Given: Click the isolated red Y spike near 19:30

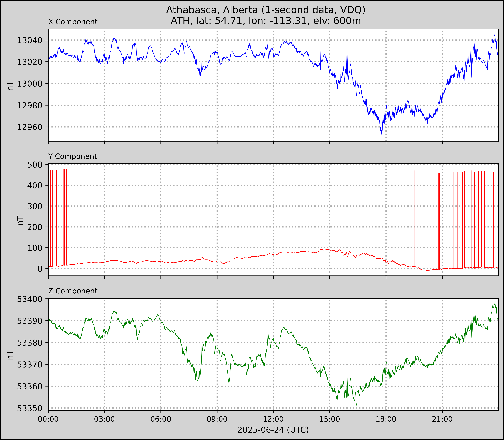Looking at the screenshot, I should [414, 218].
